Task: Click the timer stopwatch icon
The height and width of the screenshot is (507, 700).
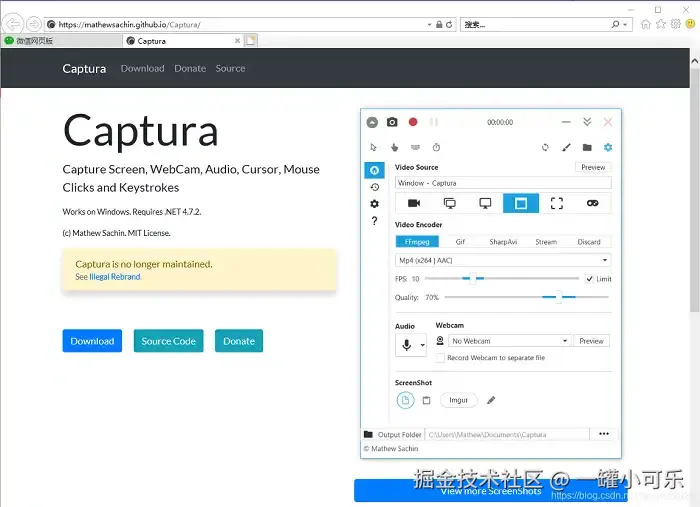Action: click(x=436, y=147)
